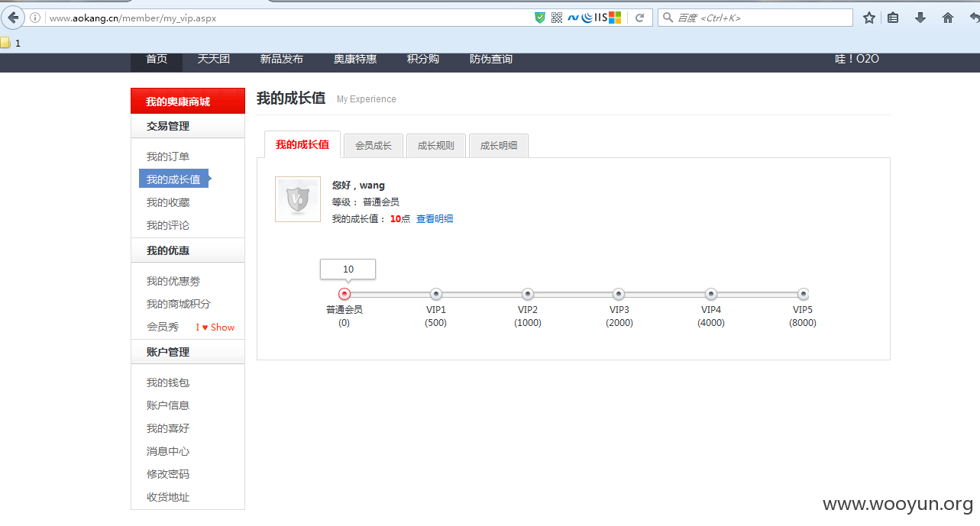Click the address bar URL field
The image size is (980, 526).
(286, 18)
